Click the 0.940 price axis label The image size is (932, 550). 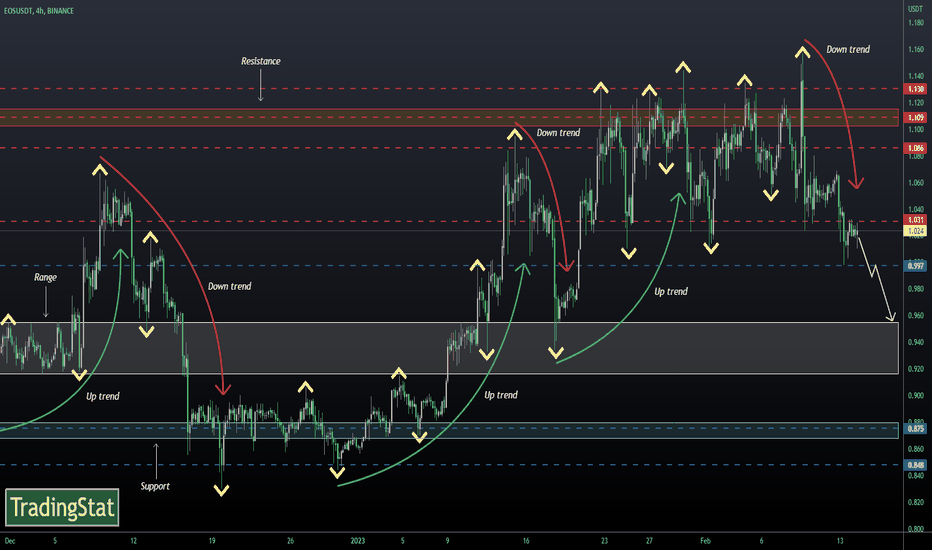coord(916,342)
